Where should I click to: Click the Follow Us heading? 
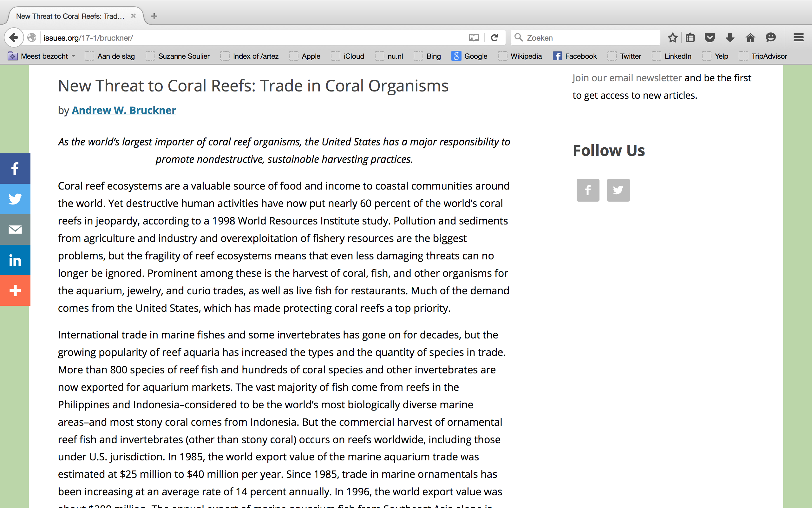point(609,150)
